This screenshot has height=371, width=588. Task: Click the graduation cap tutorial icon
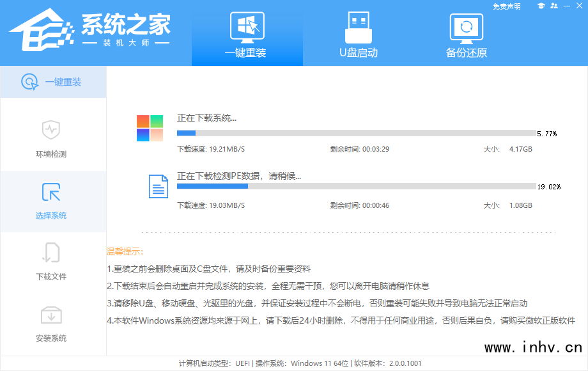pyautogui.click(x=541, y=6)
